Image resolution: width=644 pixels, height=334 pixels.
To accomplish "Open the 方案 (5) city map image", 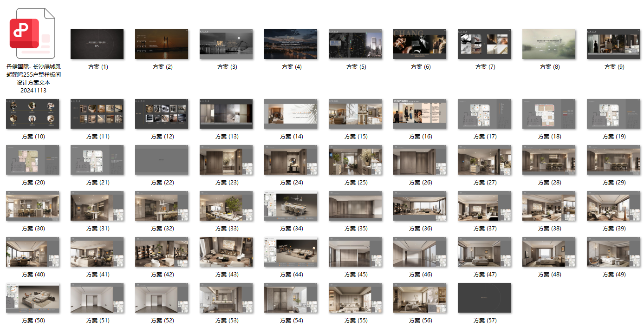I will pos(355,44).
